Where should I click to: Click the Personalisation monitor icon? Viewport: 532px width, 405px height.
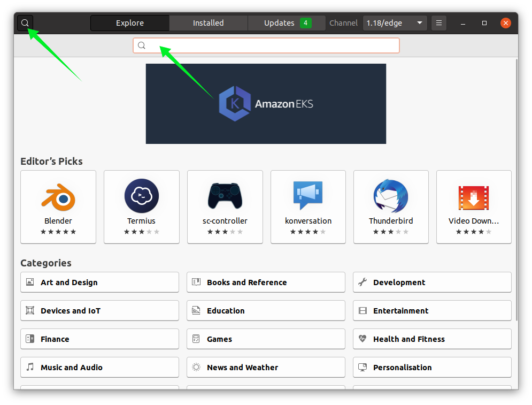tap(363, 367)
